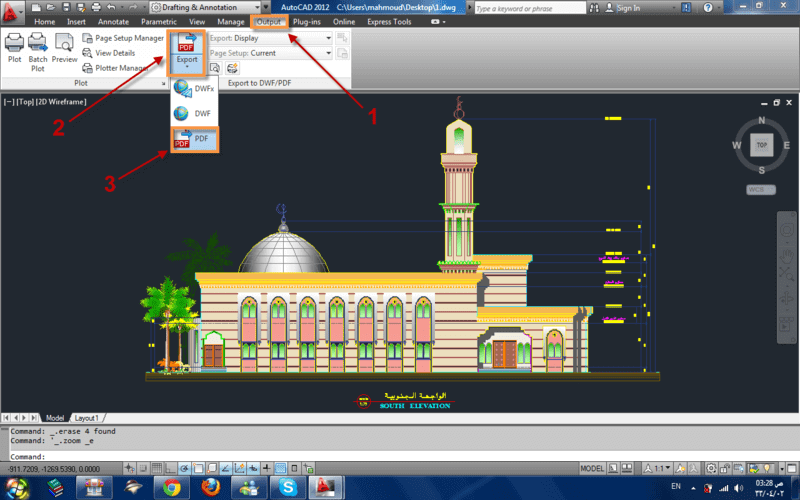The height and width of the screenshot is (500, 800).
Task: Open Batch Plot from the ribbon
Action: coord(38,47)
